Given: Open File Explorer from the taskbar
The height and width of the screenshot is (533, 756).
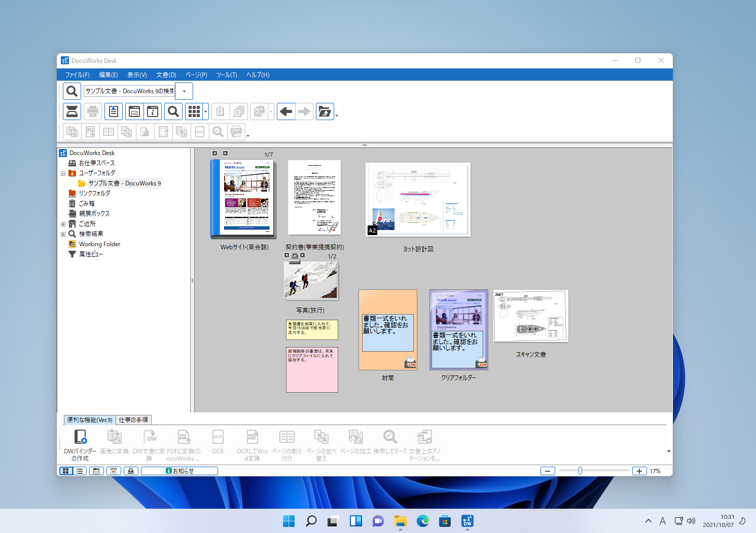Looking at the screenshot, I should coord(401,521).
